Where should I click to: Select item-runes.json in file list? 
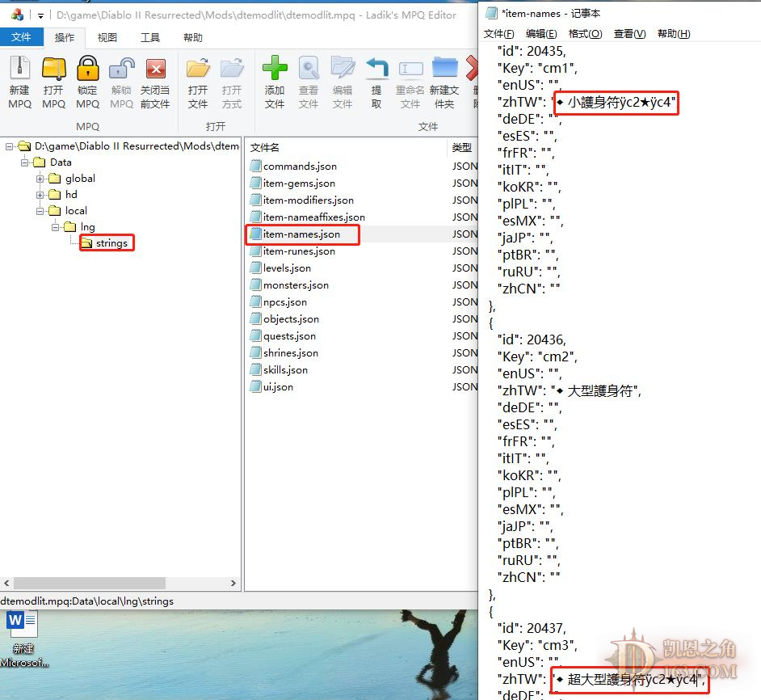[x=299, y=251]
